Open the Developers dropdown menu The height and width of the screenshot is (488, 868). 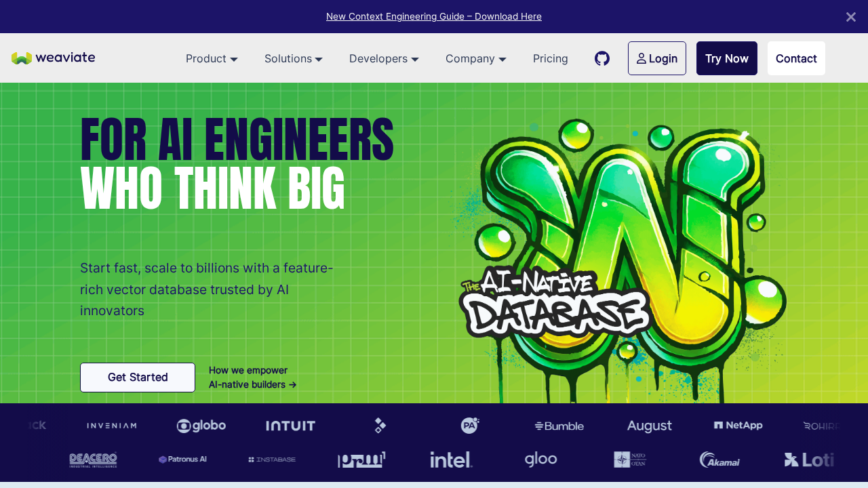[x=384, y=59]
